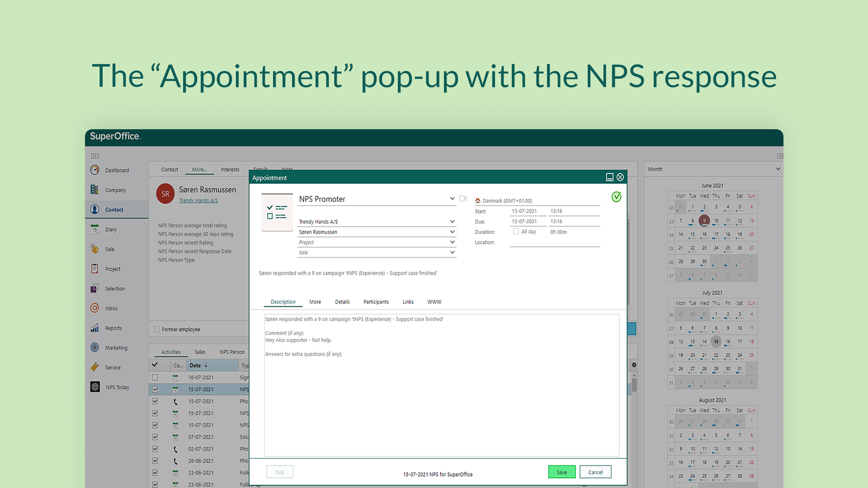This screenshot has height=488, width=868.
Task: Toggle the Former employee checkbox
Action: pyautogui.click(x=157, y=329)
